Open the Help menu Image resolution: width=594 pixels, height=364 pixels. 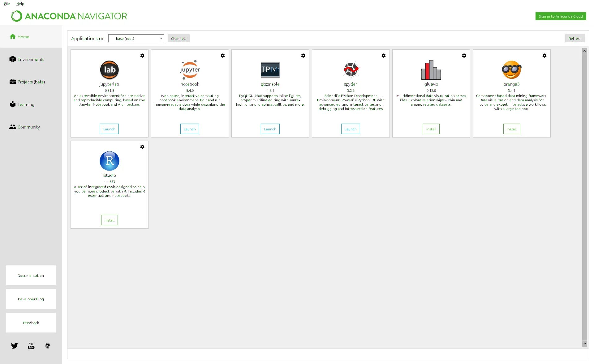[x=19, y=3]
